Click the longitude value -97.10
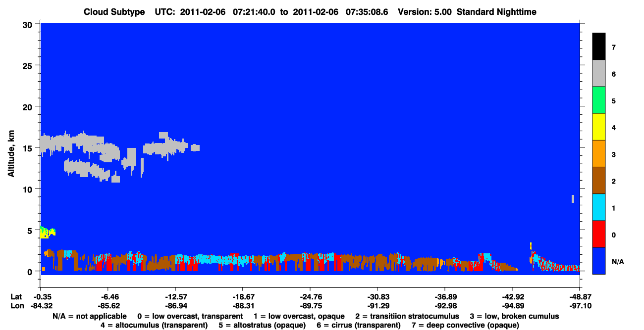 click(580, 306)
